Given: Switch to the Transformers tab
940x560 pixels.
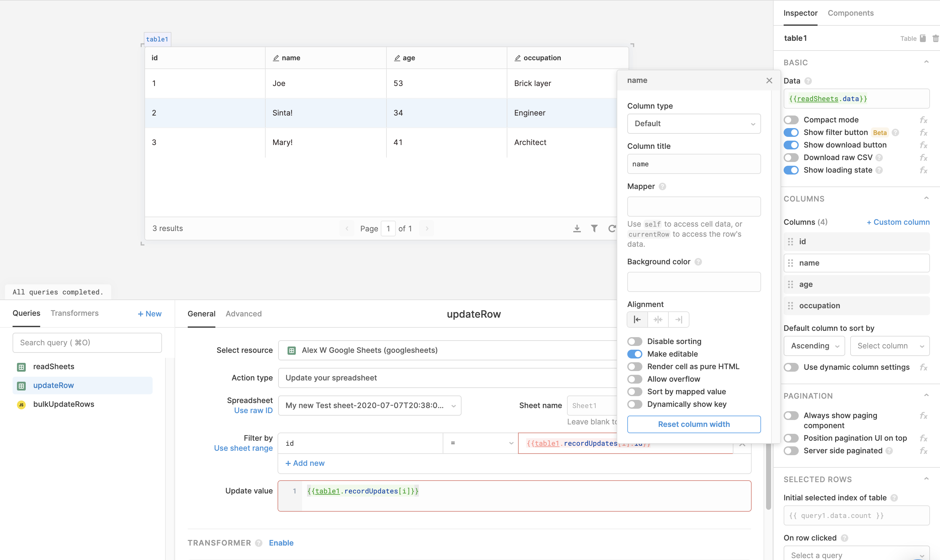Looking at the screenshot, I should click(x=75, y=313).
